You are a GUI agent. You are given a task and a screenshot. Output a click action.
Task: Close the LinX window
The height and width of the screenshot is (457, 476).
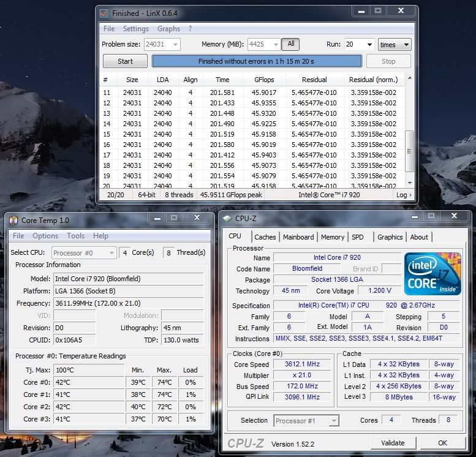pos(401,11)
